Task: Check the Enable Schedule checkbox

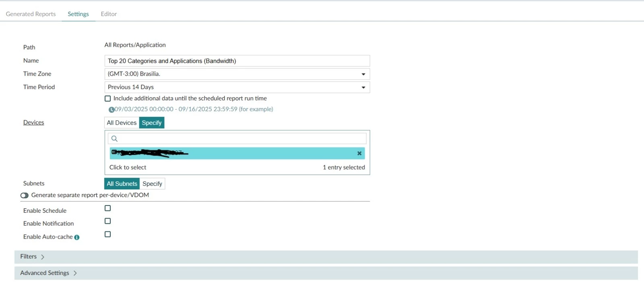Action: tap(107, 208)
